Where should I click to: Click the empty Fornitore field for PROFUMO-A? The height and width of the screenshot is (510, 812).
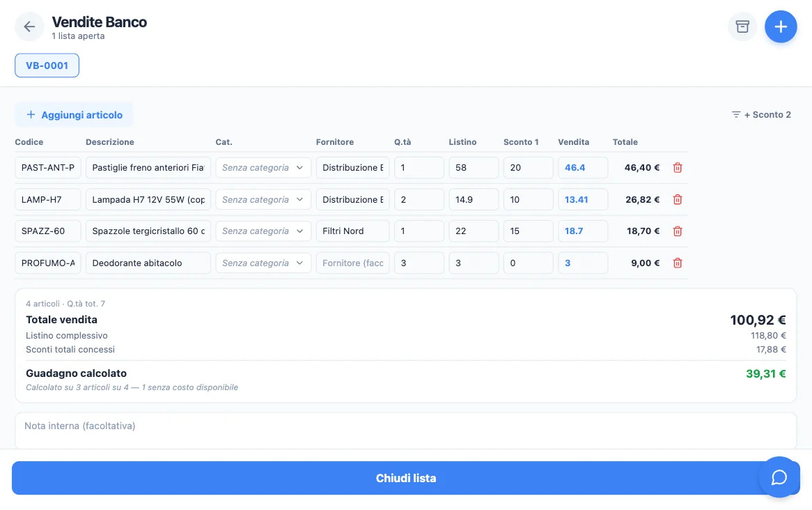click(x=352, y=263)
